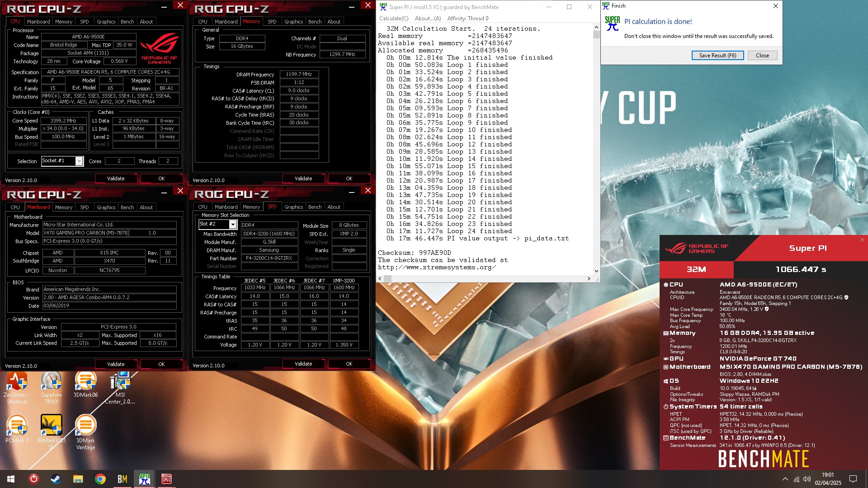The height and width of the screenshot is (488, 868).
Task: Open File Explorer from the taskbar
Action: [x=78, y=479]
